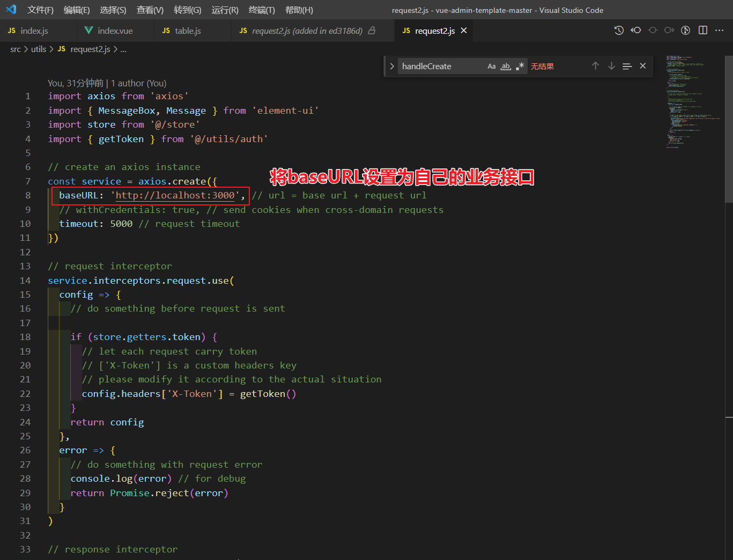733x560 pixels.
Task: Click the vertical editor scrollbar
Action: 729,129
